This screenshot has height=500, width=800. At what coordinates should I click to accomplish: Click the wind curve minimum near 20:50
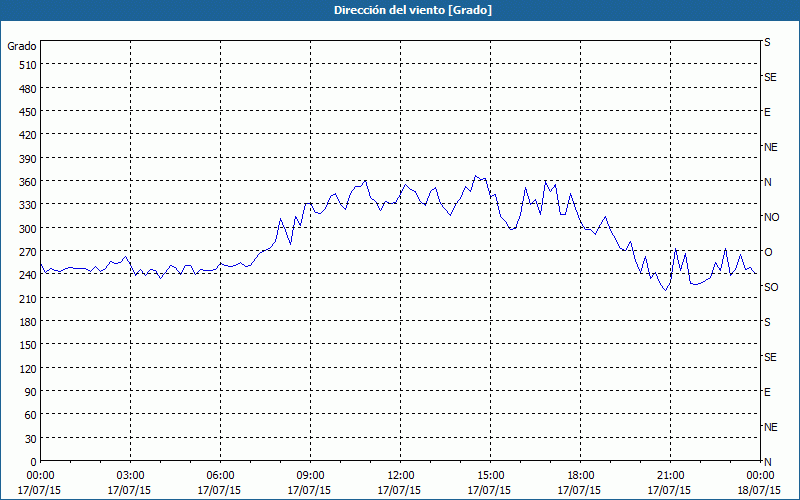(x=665, y=290)
